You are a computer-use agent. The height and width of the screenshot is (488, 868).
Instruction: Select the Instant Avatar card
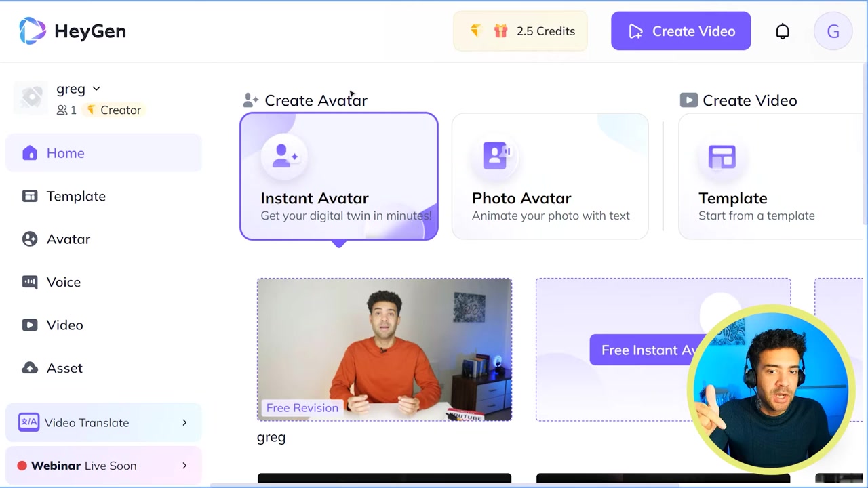339,176
